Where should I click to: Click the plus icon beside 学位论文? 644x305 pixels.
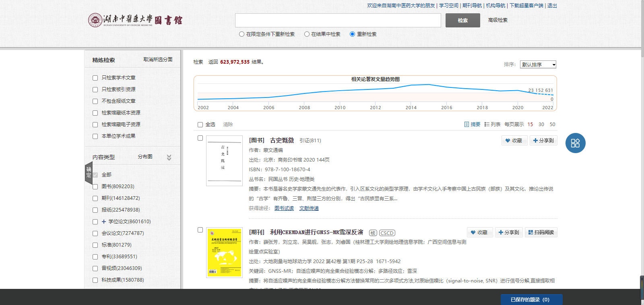click(104, 222)
